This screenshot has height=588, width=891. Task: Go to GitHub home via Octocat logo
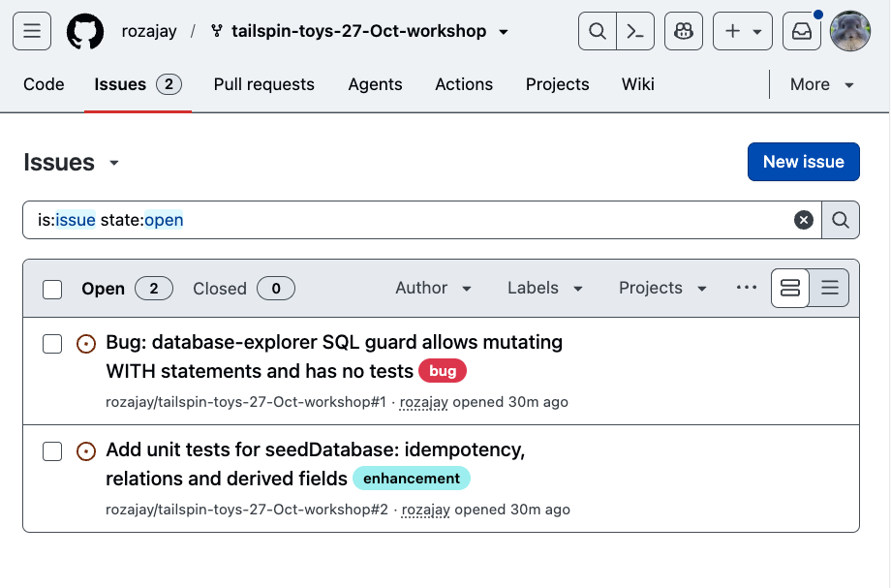click(x=85, y=31)
